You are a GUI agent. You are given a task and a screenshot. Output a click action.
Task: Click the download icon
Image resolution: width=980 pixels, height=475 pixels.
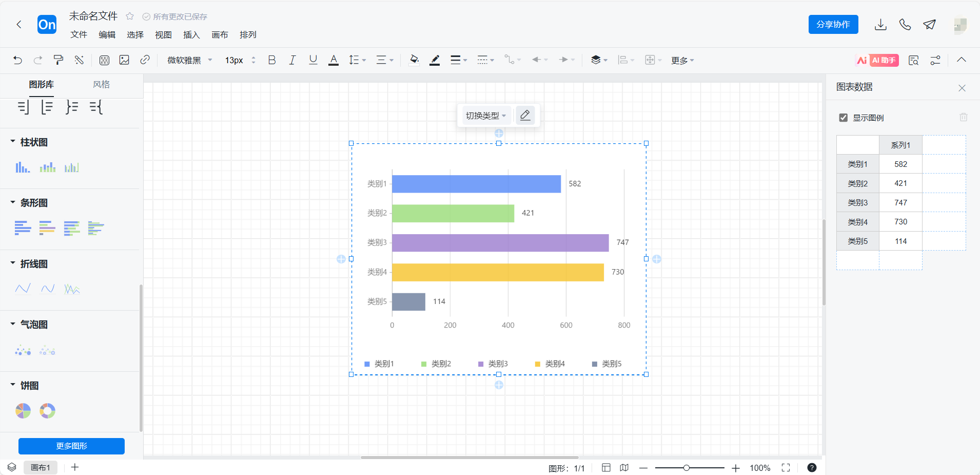point(880,25)
